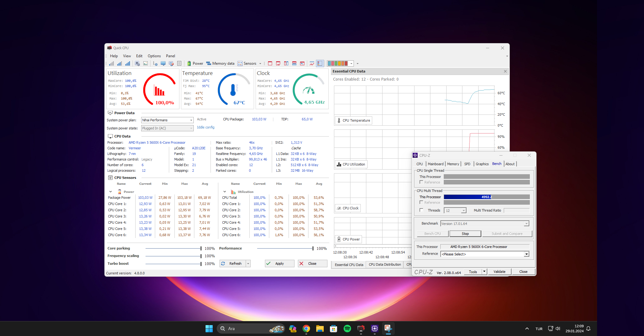This screenshot has height=336, width=644.
Task: Switch to the Mainboard tab in CPU-Z
Action: pyautogui.click(x=436, y=164)
